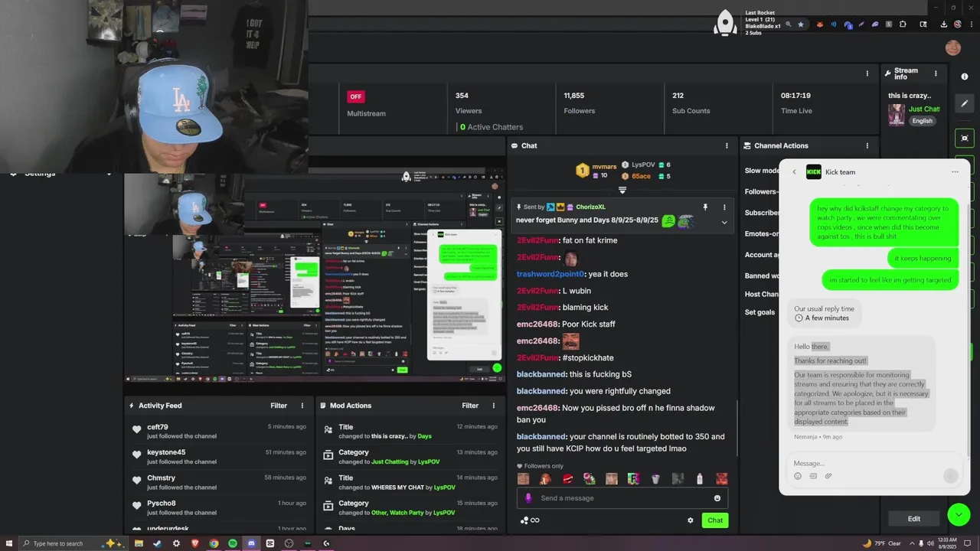The height and width of the screenshot is (551, 980).
Task: Toggle the Multistream OFF badge
Action: 355,96
